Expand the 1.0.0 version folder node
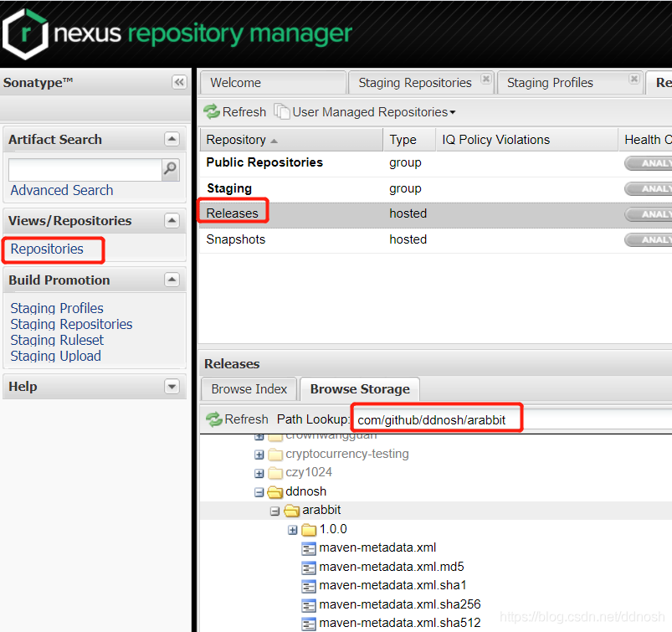Viewport: 672px width, 632px height. coord(292,531)
